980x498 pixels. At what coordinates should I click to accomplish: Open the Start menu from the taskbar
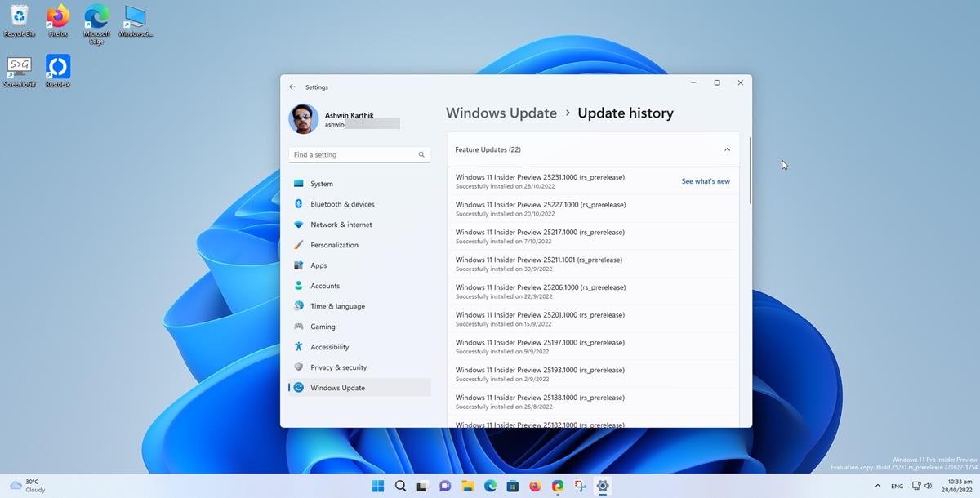click(378, 486)
